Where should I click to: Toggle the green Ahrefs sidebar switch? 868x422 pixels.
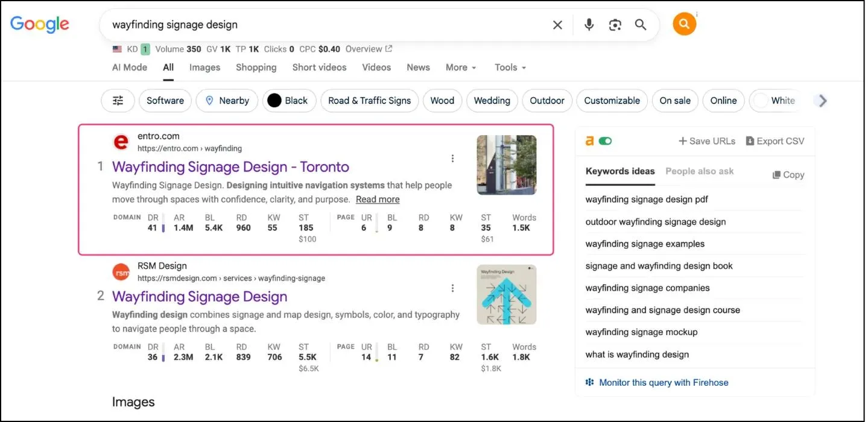click(x=605, y=140)
